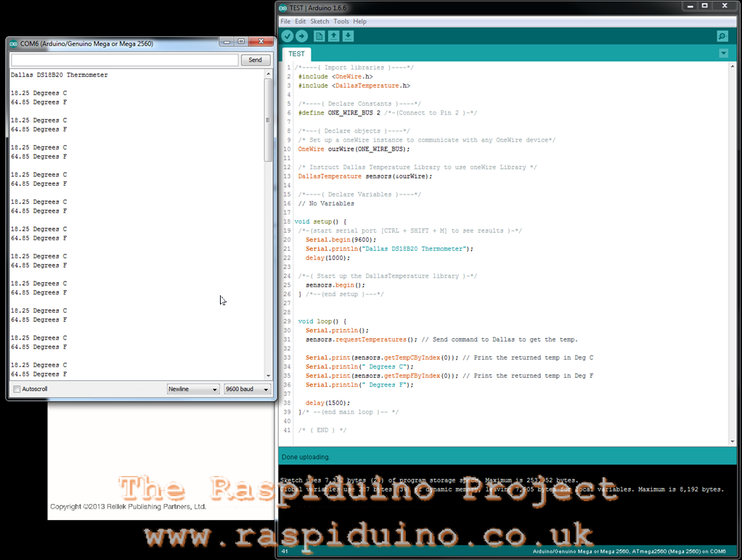Click the 'void setup() {' code line
Image resolution: width=742 pixels, height=560 pixels.
tap(321, 222)
